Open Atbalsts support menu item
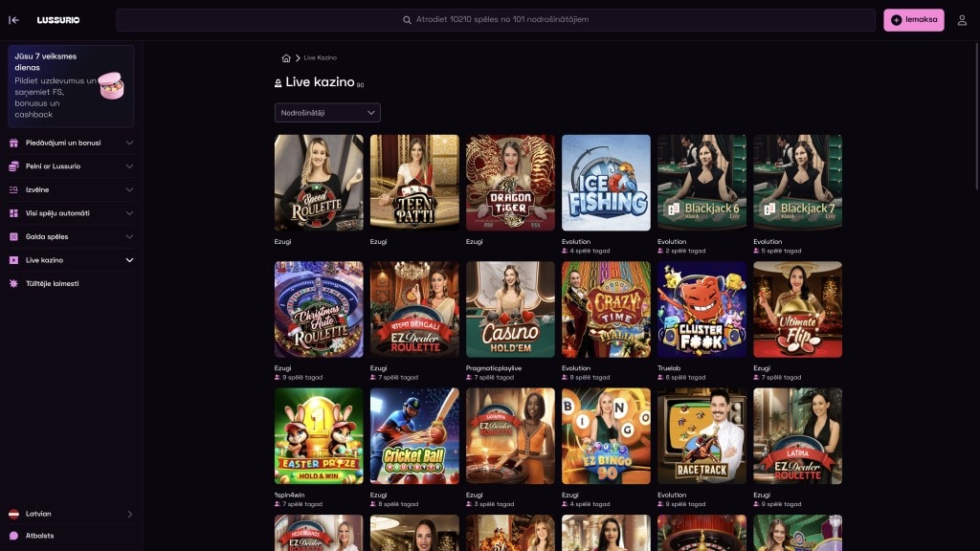980x551 pixels. click(x=71, y=536)
